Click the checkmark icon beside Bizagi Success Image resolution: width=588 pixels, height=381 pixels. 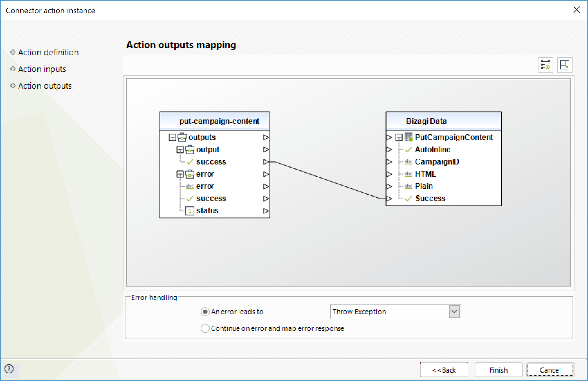click(409, 199)
